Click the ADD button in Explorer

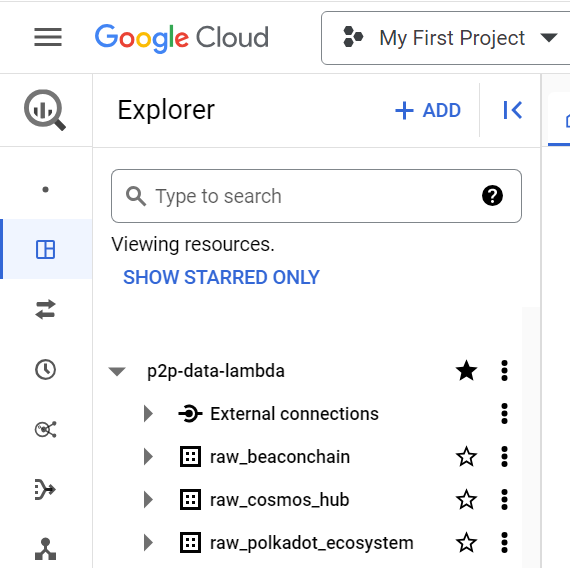click(428, 110)
